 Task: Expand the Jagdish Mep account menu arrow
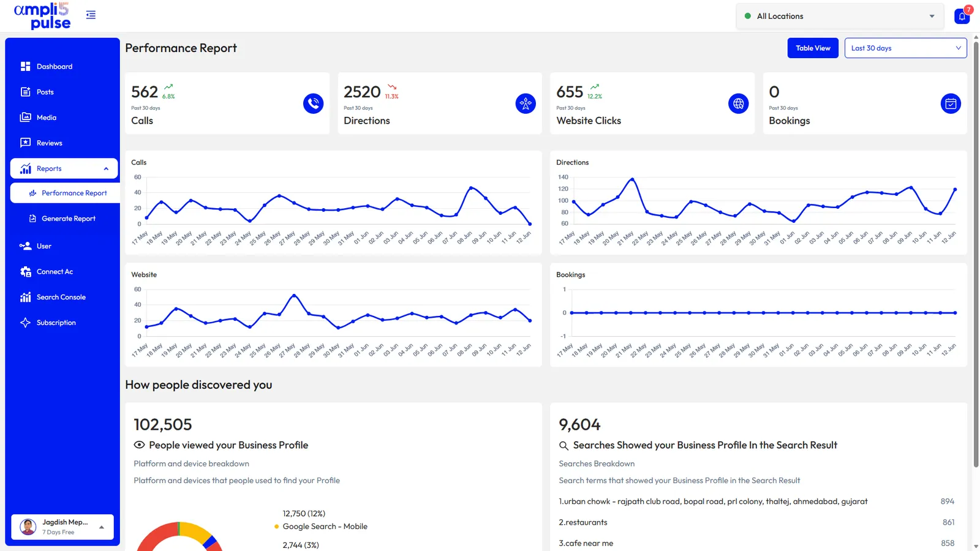tap(102, 527)
